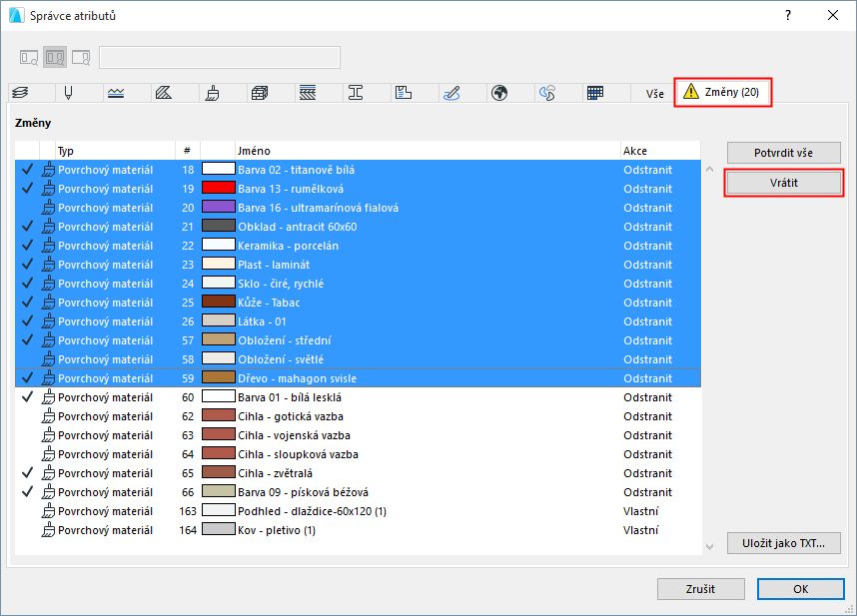This screenshot has width=857, height=616.
Task: Open the Zone Categories floor-plan tab
Action: point(404,93)
